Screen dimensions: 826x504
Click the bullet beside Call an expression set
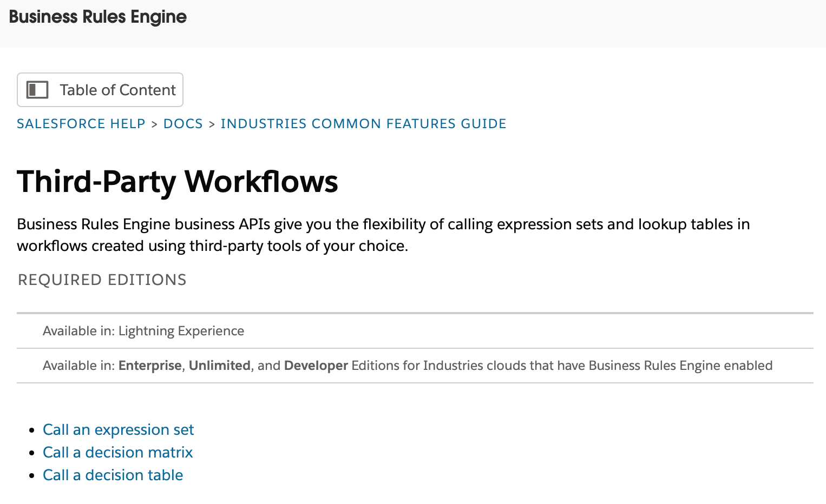coord(32,429)
